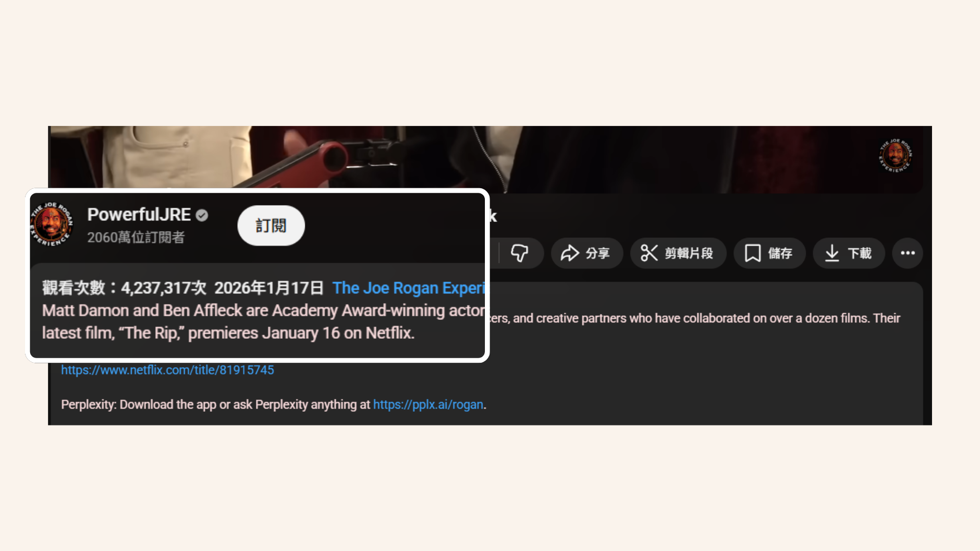Click the share arrow icon
This screenshot has width=980, height=551.
pyautogui.click(x=570, y=253)
